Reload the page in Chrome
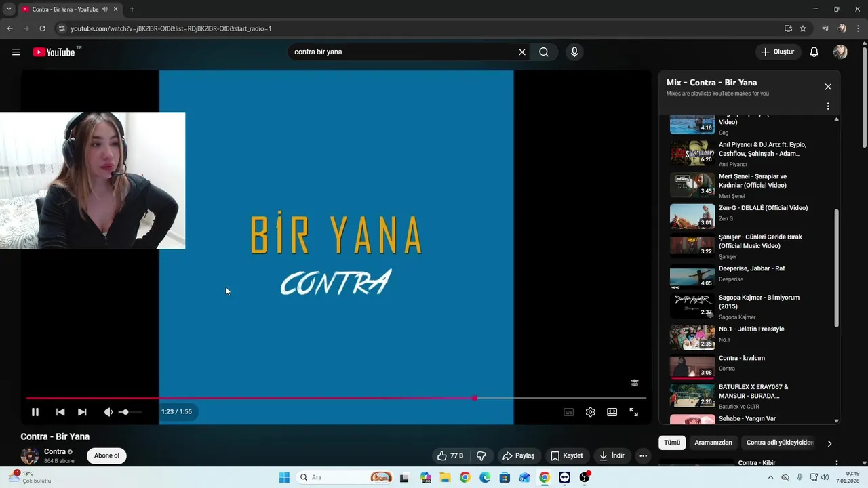This screenshot has height=488, width=868. [42, 28]
